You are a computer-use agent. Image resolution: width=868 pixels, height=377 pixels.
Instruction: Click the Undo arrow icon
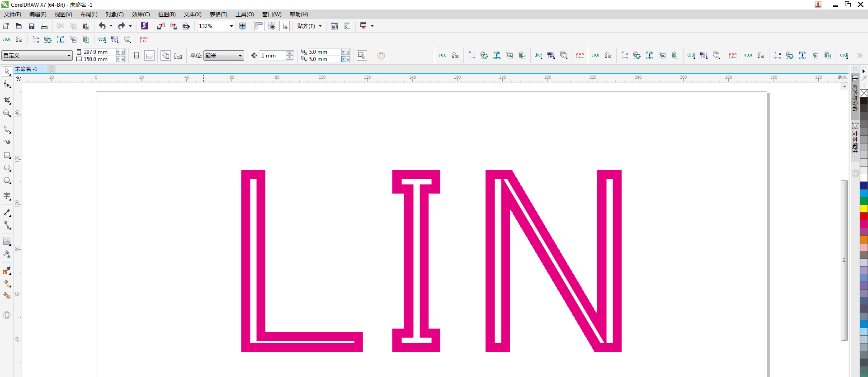[x=102, y=26]
